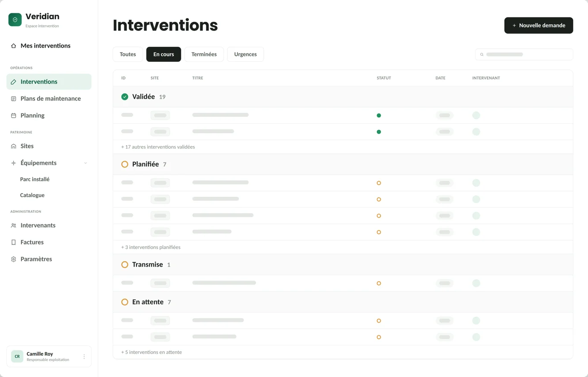Click the Veridian shield logo
This screenshot has height=377, width=588.
15,20
